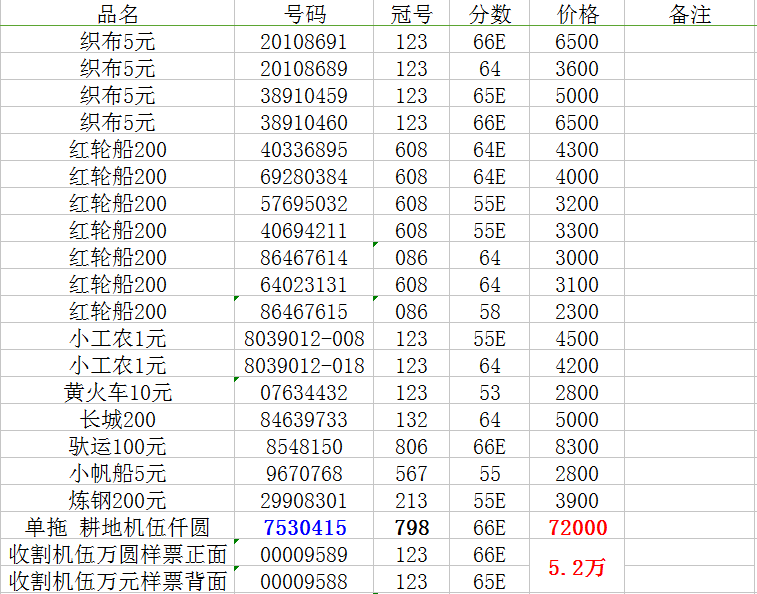Click the blue number 7530415
The image size is (757, 594).
pos(304,527)
